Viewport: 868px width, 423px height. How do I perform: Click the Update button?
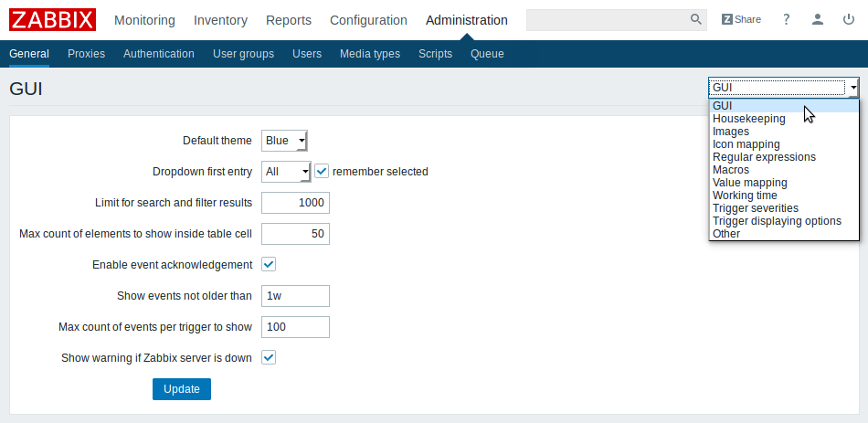(182, 389)
